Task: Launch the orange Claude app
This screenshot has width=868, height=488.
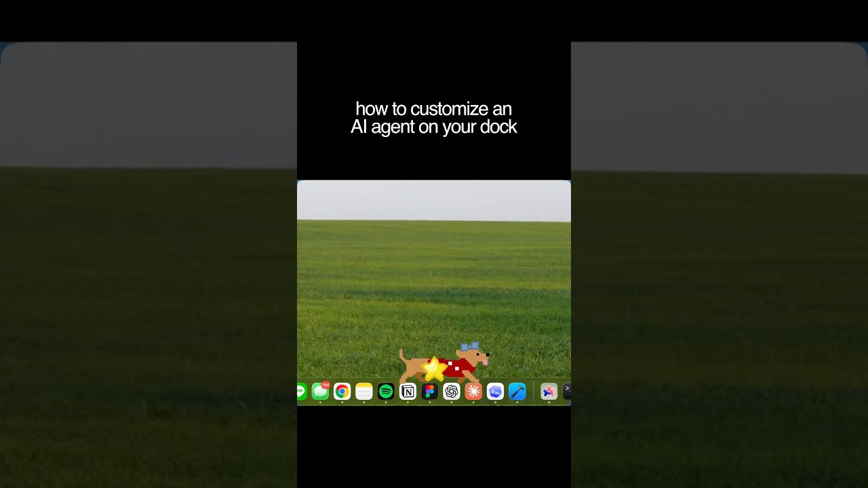Action: 473,391
